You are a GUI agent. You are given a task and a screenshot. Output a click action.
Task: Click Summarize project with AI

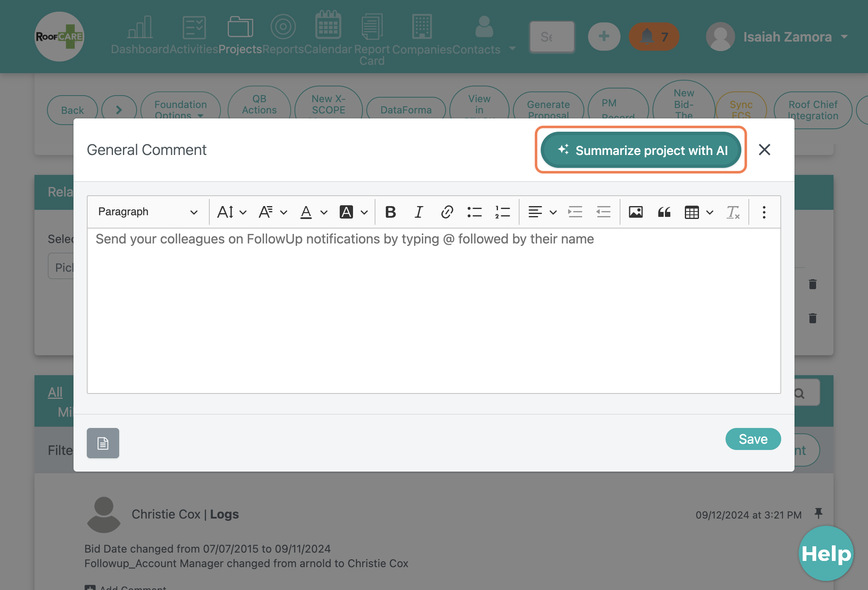[641, 150]
